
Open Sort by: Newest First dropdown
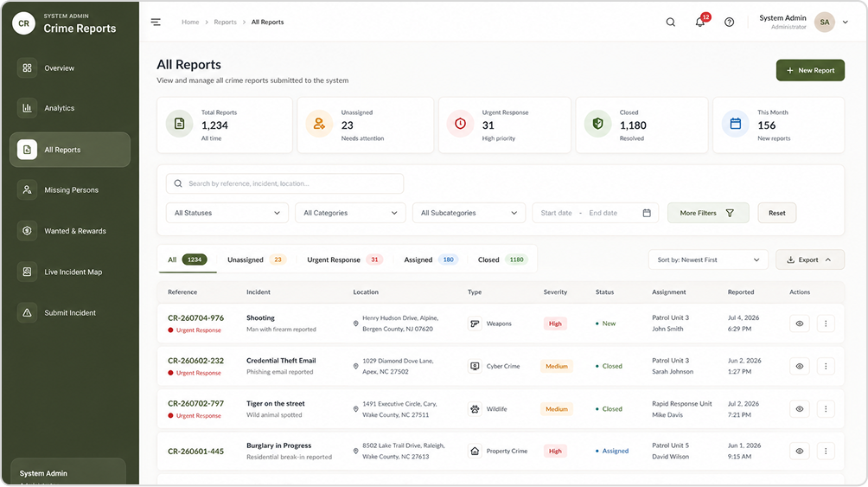tap(709, 260)
